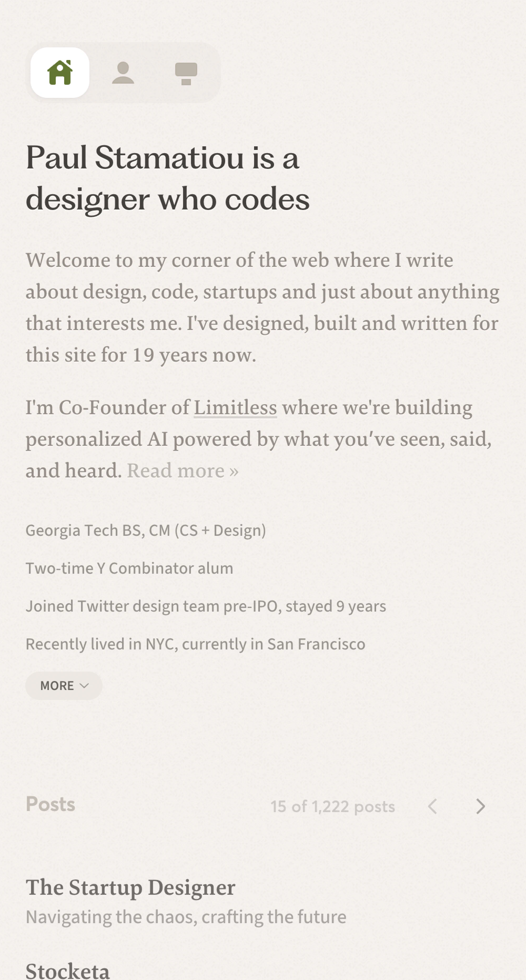Go to next page of posts

pos(481,806)
